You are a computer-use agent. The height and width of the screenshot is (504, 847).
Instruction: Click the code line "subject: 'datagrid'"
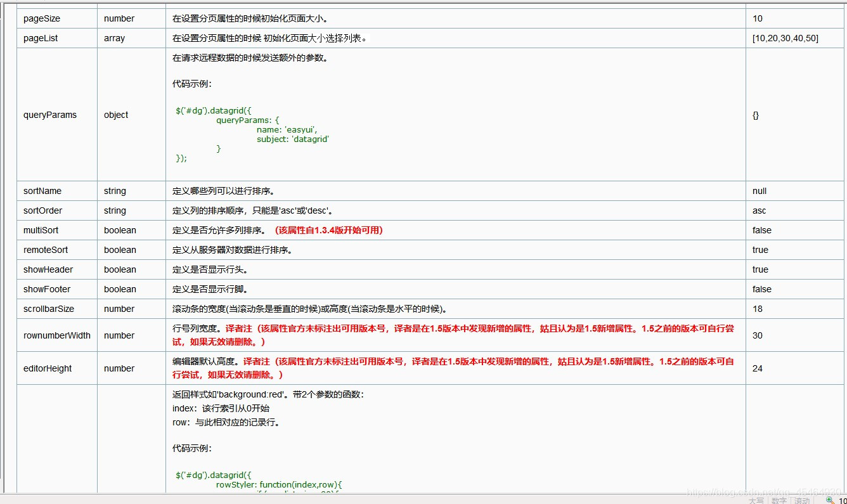click(293, 139)
